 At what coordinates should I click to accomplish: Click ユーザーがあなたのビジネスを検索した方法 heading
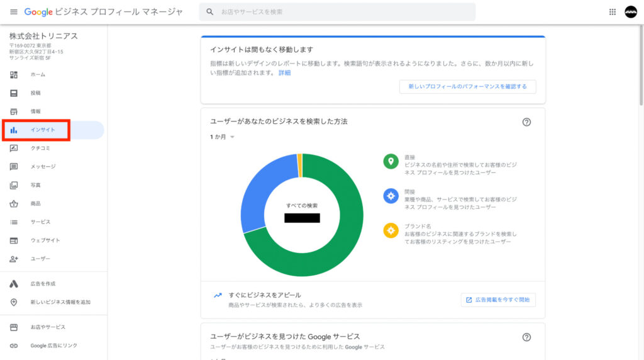tap(279, 121)
